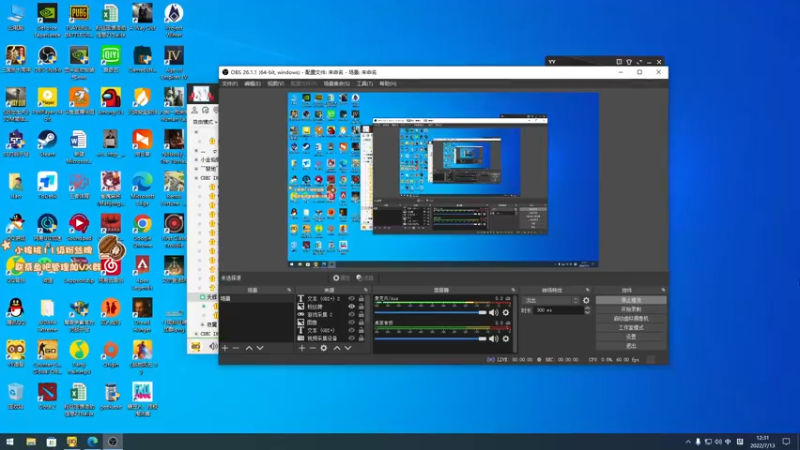Click the 工作室模式 studio mode button
The height and width of the screenshot is (450, 800).
(x=631, y=328)
